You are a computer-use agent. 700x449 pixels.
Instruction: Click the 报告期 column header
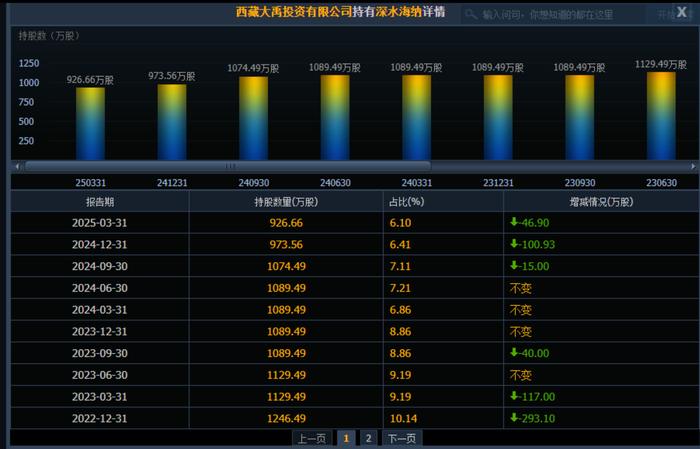(x=100, y=202)
